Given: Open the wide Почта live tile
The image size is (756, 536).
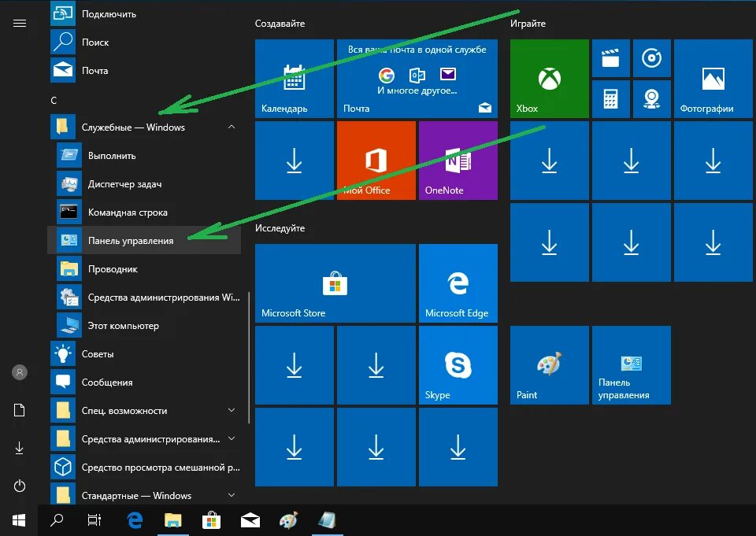Looking at the screenshot, I should [417, 79].
